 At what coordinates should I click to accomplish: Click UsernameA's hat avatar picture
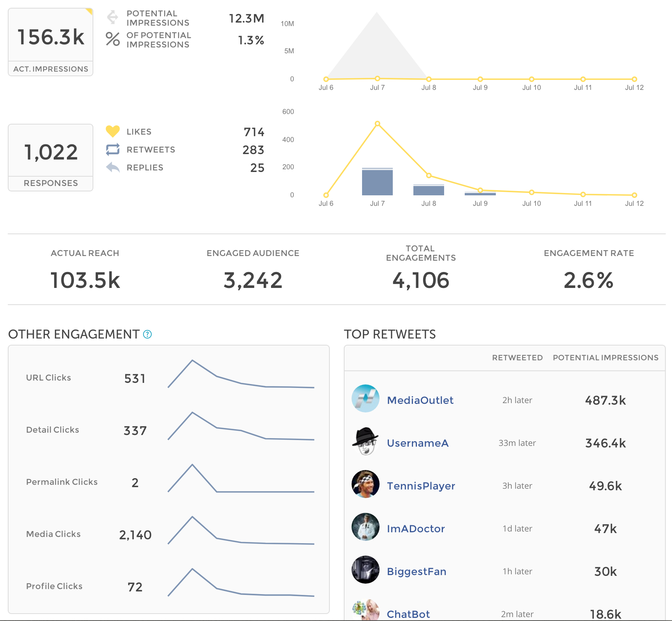[366, 441]
